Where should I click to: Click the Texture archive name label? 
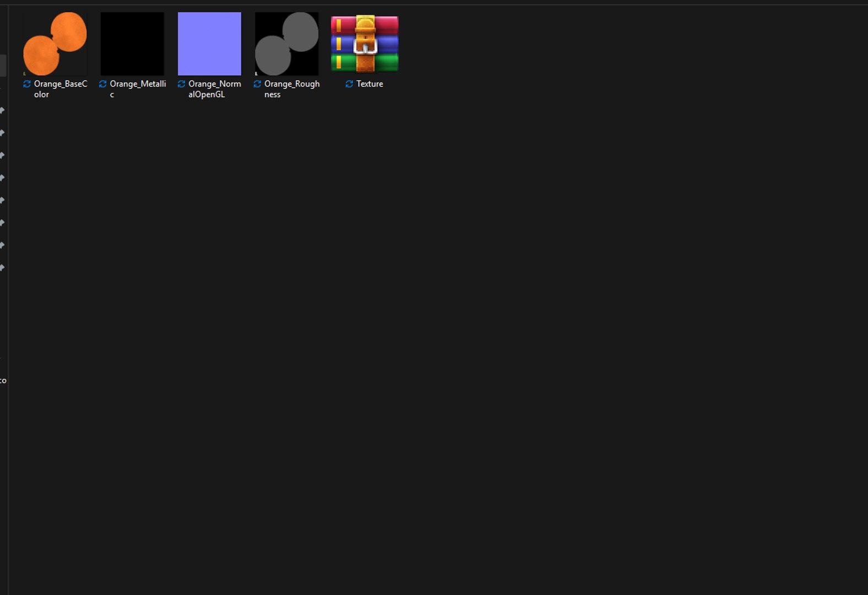(x=370, y=84)
